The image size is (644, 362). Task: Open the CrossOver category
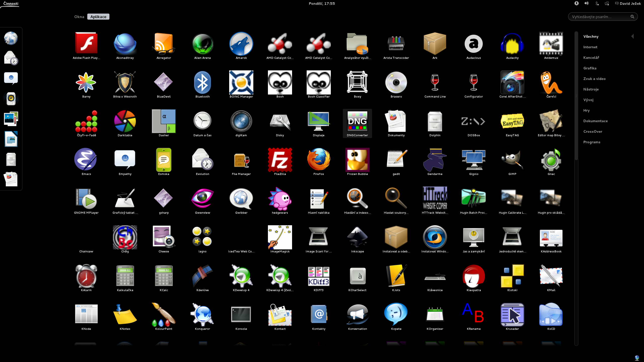[593, 131]
